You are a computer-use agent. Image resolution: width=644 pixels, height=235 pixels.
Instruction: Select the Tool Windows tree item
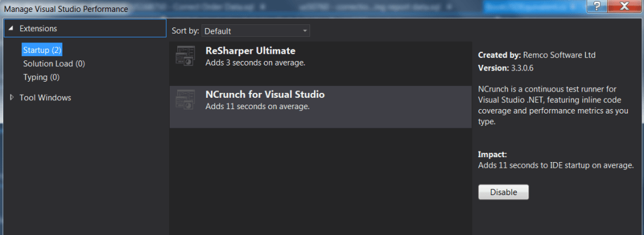click(45, 98)
